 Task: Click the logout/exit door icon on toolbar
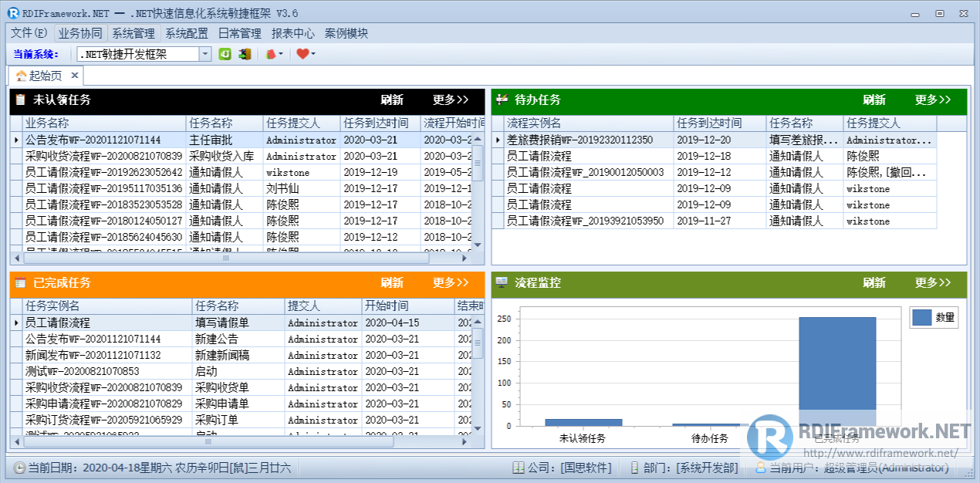pos(244,53)
